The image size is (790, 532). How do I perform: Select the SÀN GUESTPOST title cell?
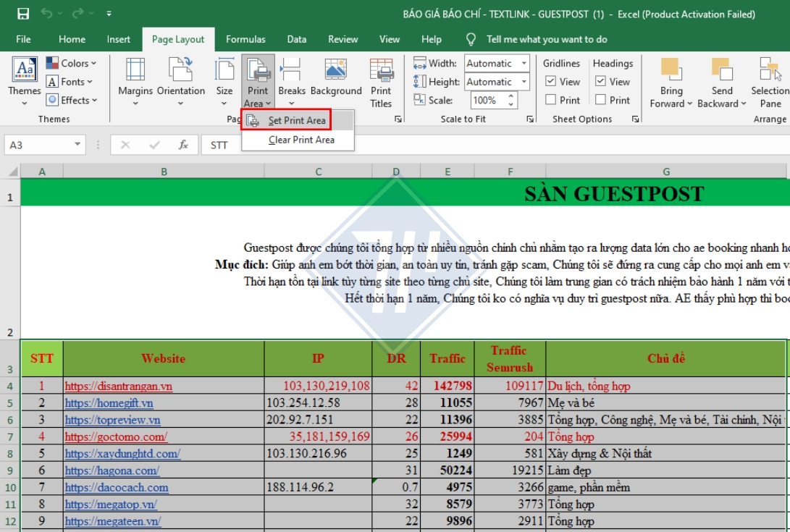tap(614, 194)
